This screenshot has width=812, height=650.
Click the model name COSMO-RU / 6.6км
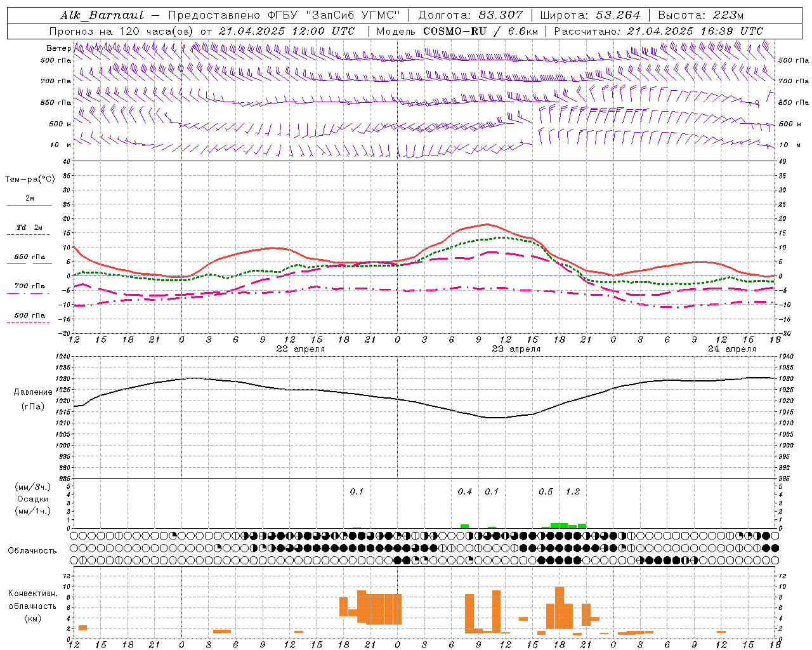480,31
